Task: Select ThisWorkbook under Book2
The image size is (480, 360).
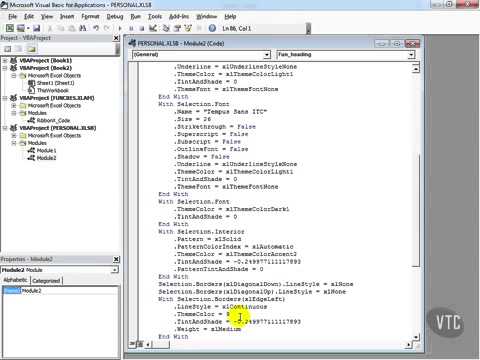Action: point(52,90)
